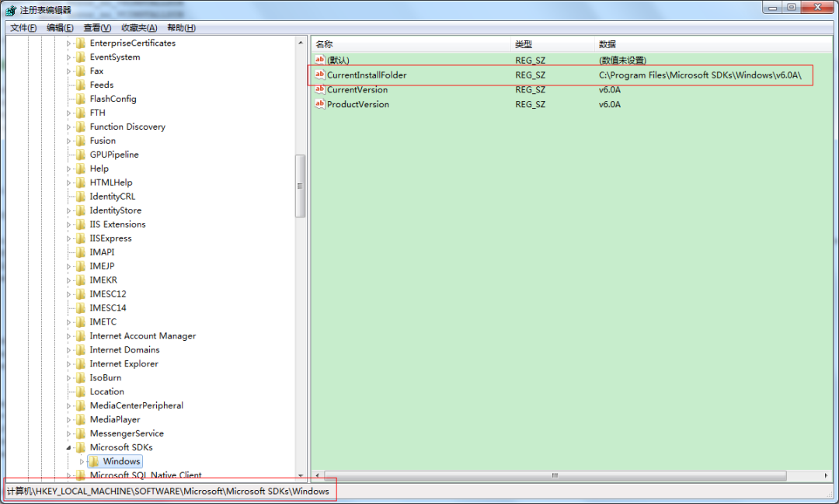Sort values by the 类型 column header
This screenshot has height=504, width=839.
[x=552, y=43]
